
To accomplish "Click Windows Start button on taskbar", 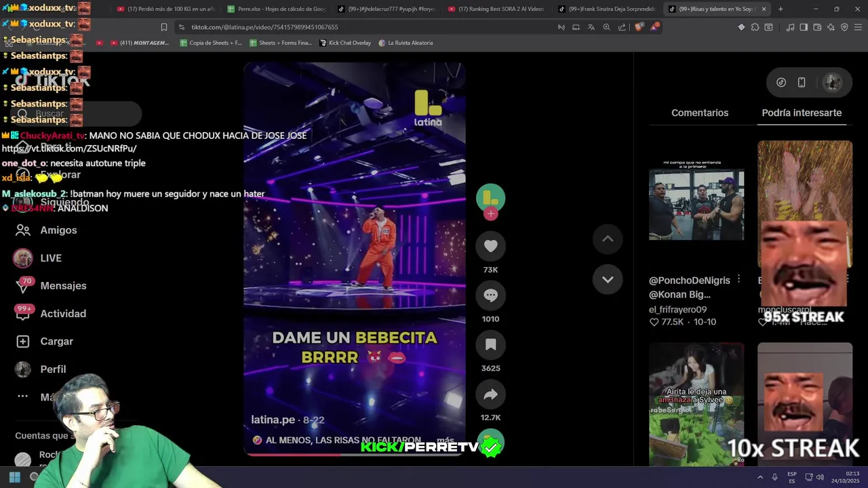I will pyautogui.click(x=14, y=477).
